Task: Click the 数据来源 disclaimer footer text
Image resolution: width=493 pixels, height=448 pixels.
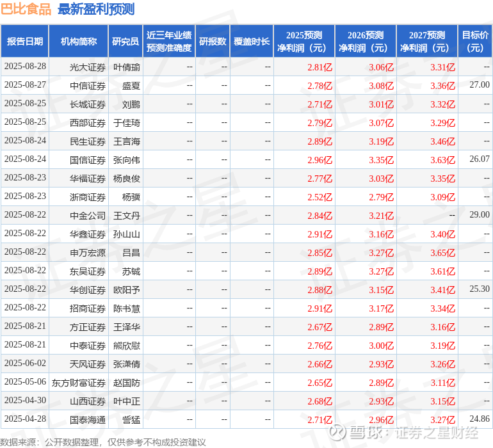Action: point(103,442)
